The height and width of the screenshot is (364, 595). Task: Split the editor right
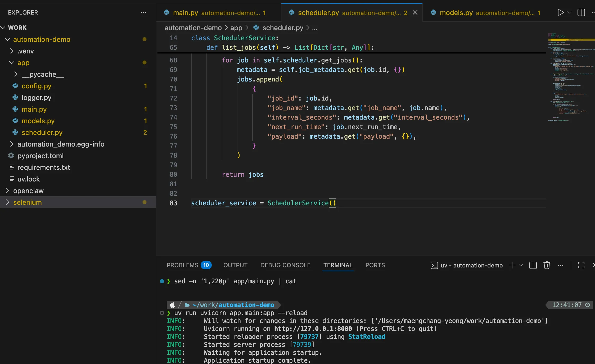click(x=581, y=12)
